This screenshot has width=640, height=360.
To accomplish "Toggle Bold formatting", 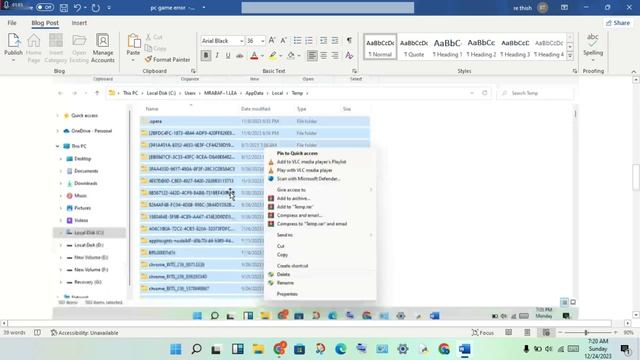I will (x=206, y=56).
